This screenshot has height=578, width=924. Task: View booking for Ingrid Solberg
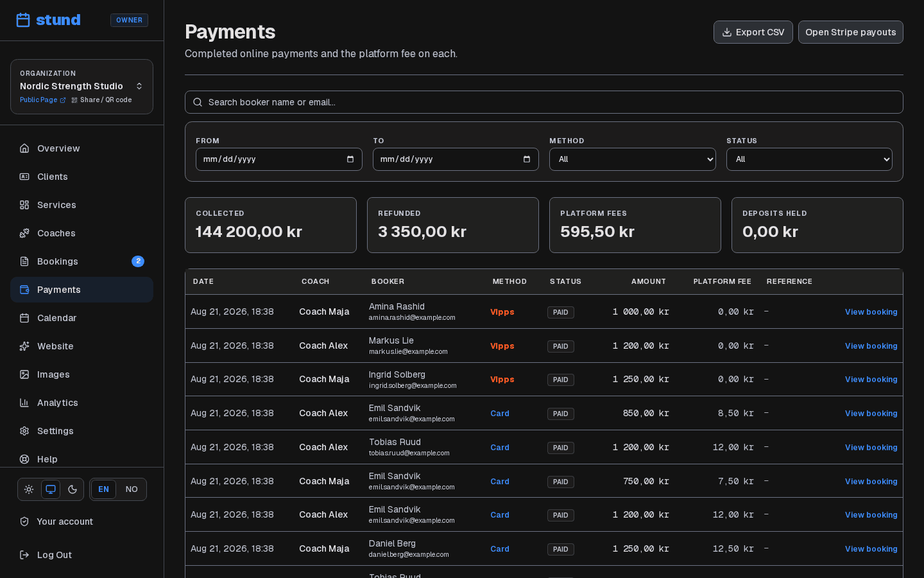click(x=871, y=380)
